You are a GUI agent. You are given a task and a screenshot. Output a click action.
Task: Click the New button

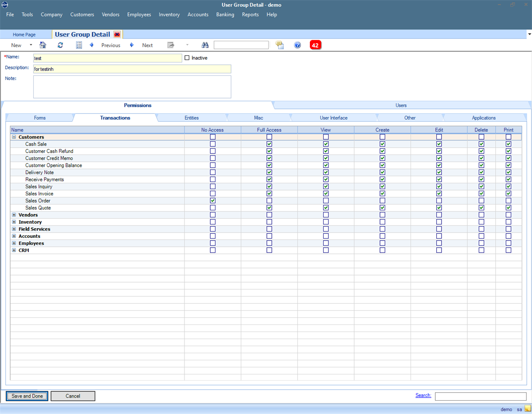pos(16,45)
